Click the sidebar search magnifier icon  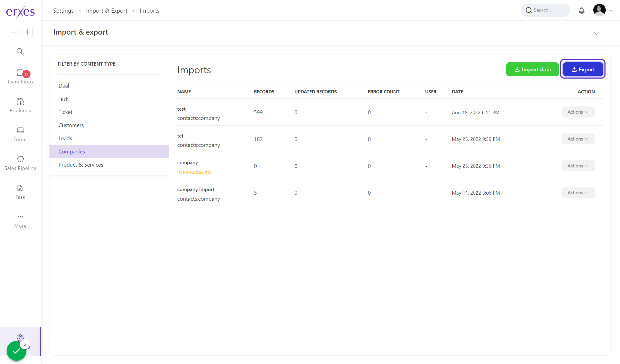[20, 52]
